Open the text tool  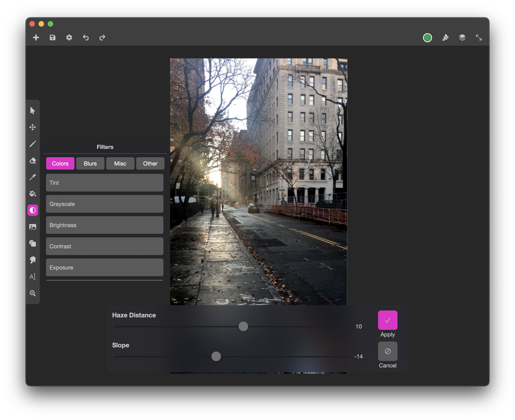click(x=32, y=276)
